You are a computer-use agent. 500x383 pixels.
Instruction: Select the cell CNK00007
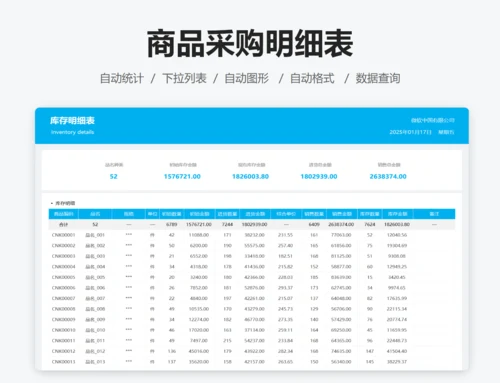coord(63,298)
